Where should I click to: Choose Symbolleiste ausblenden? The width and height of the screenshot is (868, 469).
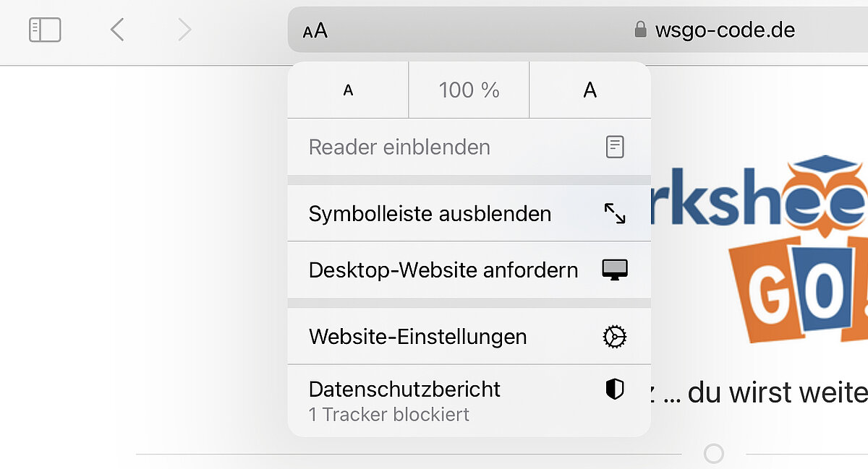(x=430, y=214)
